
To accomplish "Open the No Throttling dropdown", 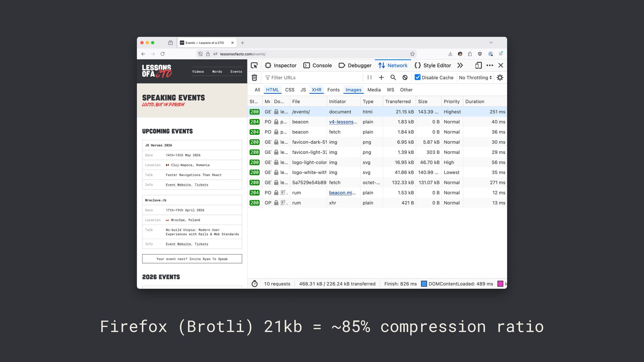I will click(475, 77).
